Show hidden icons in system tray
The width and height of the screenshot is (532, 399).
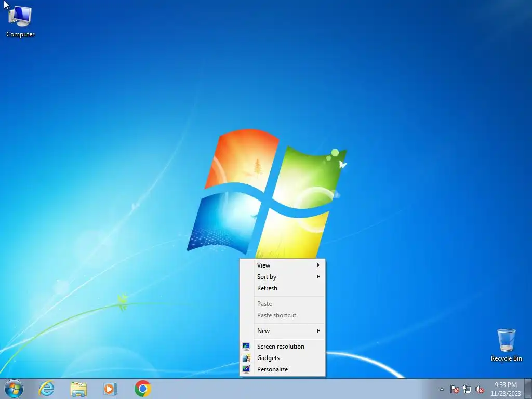442,389
